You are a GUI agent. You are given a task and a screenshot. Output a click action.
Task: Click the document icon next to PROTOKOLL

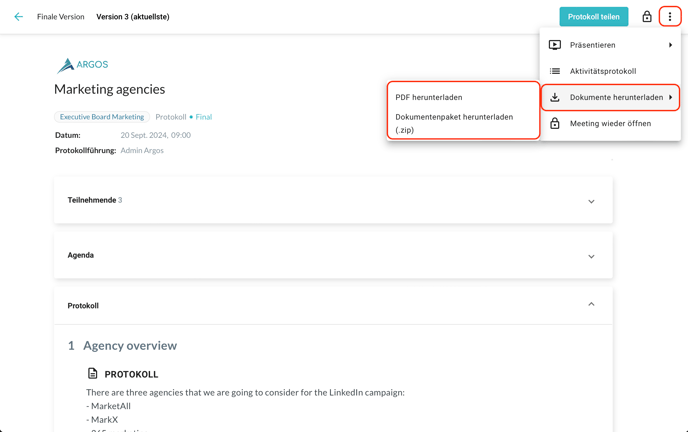pyautogui.click(x=93, y=374)
